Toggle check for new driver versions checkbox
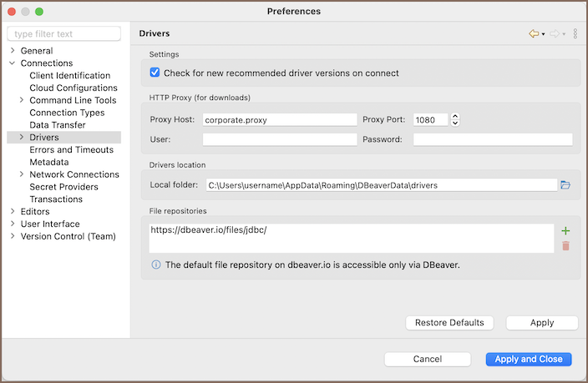Screen dimensions: 588x383 155,73
